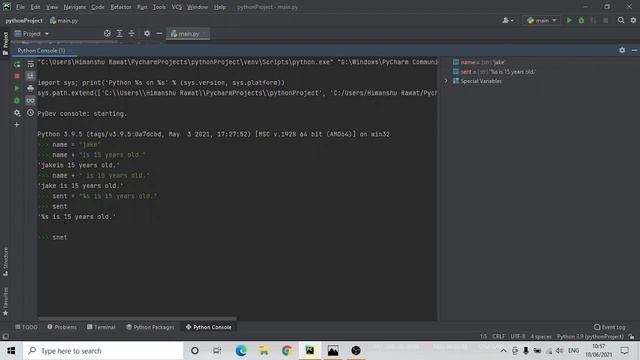Viewport: 640px width, 360px height.
Task: Open the File menu
Action: pos(20,7)
